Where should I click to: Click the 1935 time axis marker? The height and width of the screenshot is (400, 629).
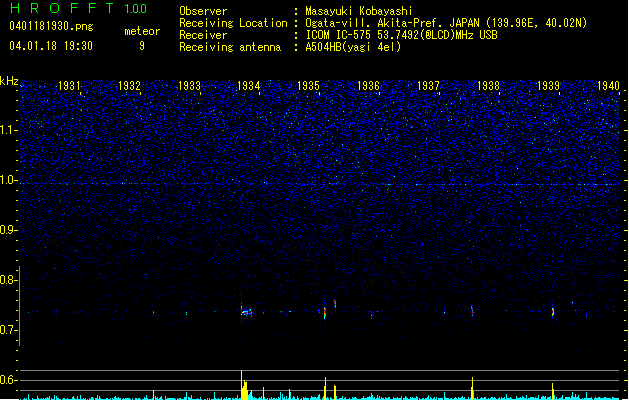(308, 85)
